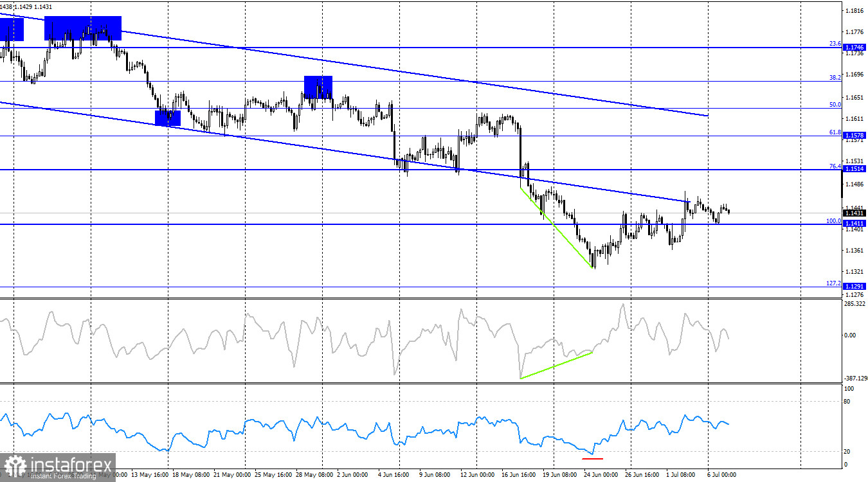Click the 16 Jun 16:00 date label
This screenshot has width=868, height=482.
click(520, 475)
